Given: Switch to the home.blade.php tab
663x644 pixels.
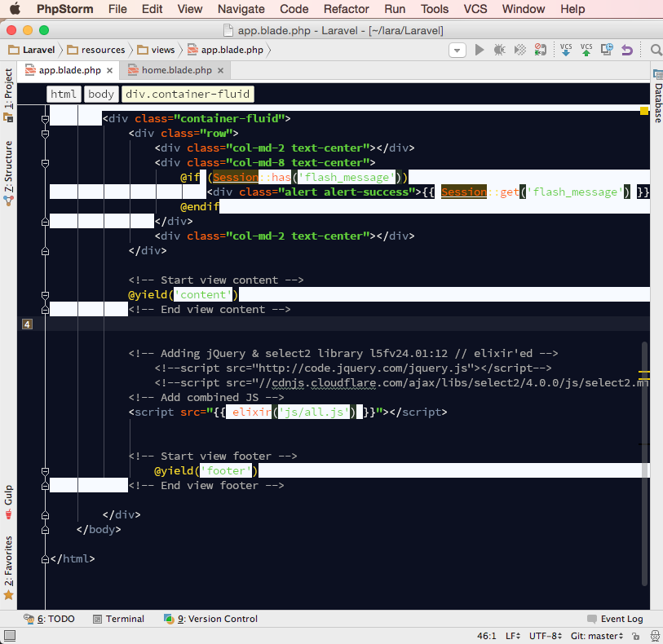Looking at the screenshot, I should pyautogui.click(x=177, y=70).
